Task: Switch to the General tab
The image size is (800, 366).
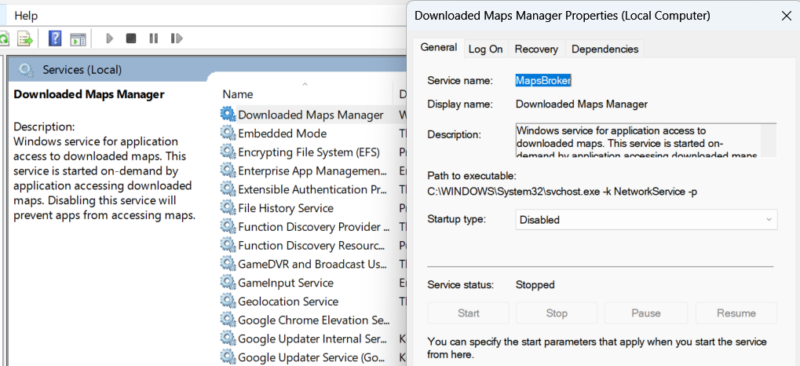Action: coord(438,47)
